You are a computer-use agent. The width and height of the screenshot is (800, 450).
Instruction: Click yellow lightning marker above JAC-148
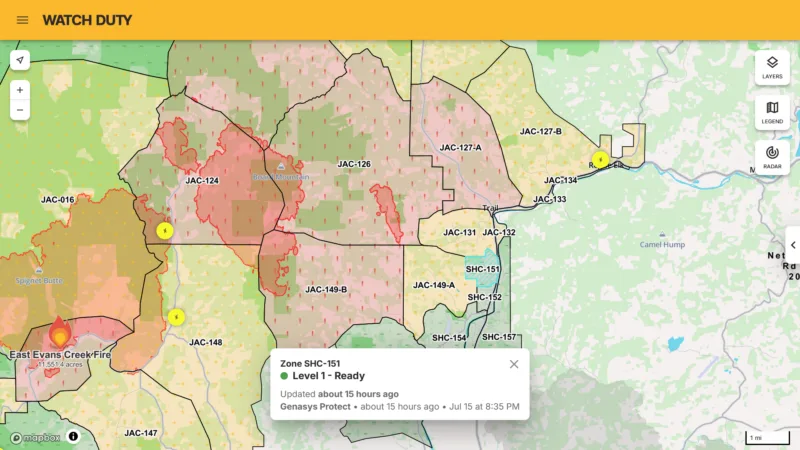pyautogui.click(x=176, y=317)
